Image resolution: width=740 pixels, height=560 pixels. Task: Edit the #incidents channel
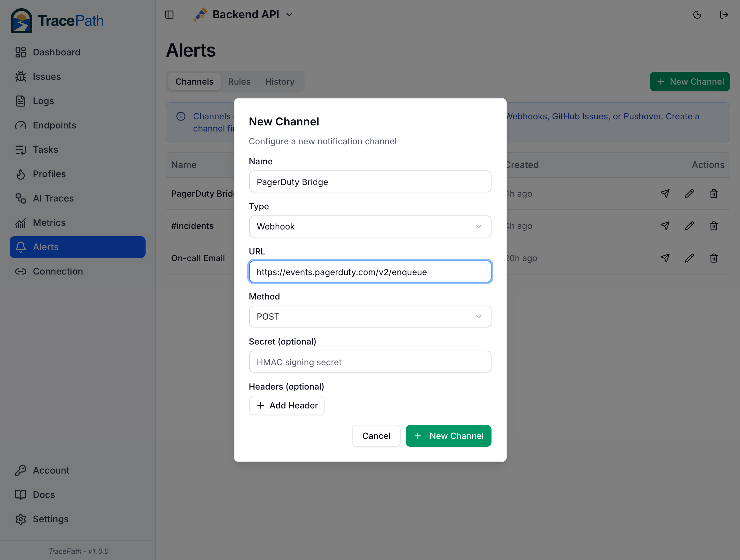[689, 226]
